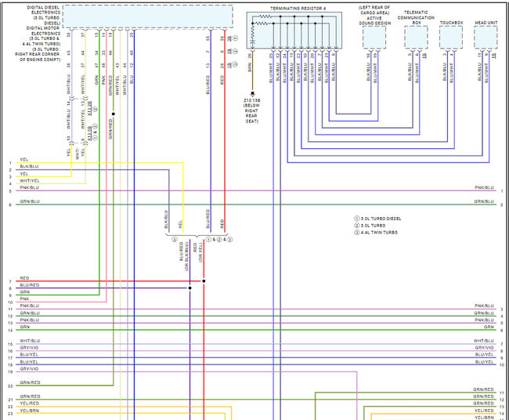
Task: Click the BLK/BLU label on line 2
Action: click(29, 166)
